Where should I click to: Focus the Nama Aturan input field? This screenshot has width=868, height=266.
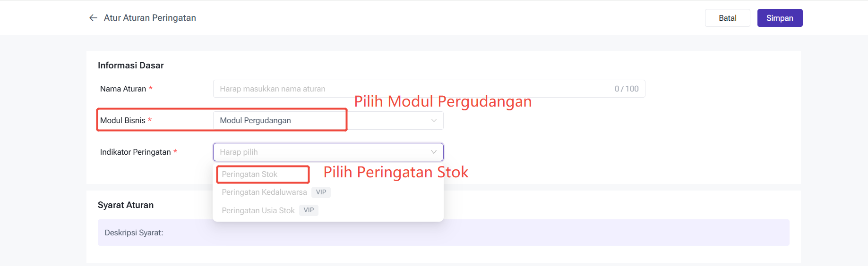coord(411,89)
